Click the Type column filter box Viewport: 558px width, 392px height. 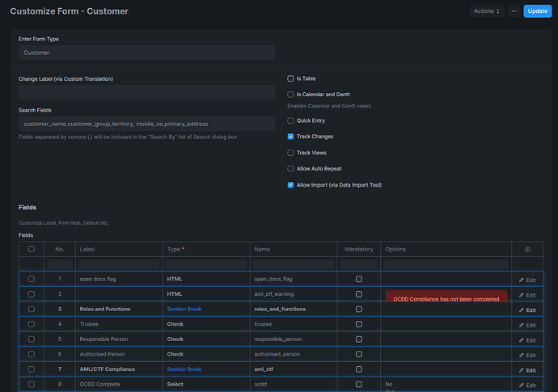[x=206, y=264]
